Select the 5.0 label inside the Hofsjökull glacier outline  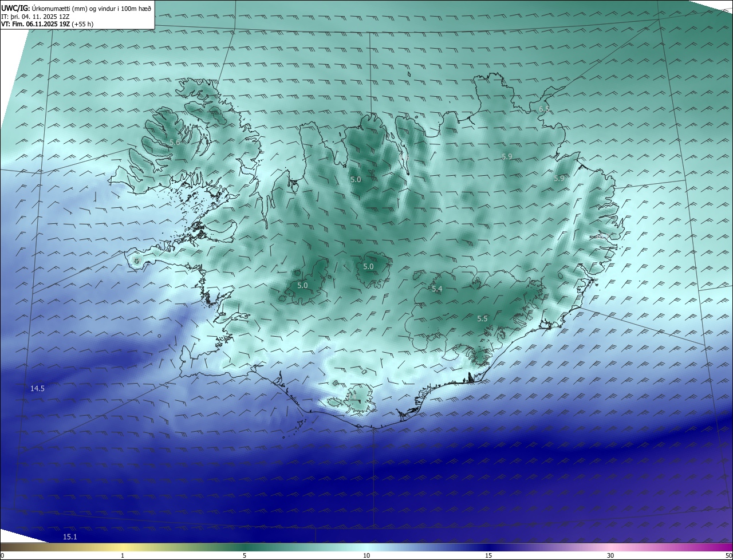[368, 266]
